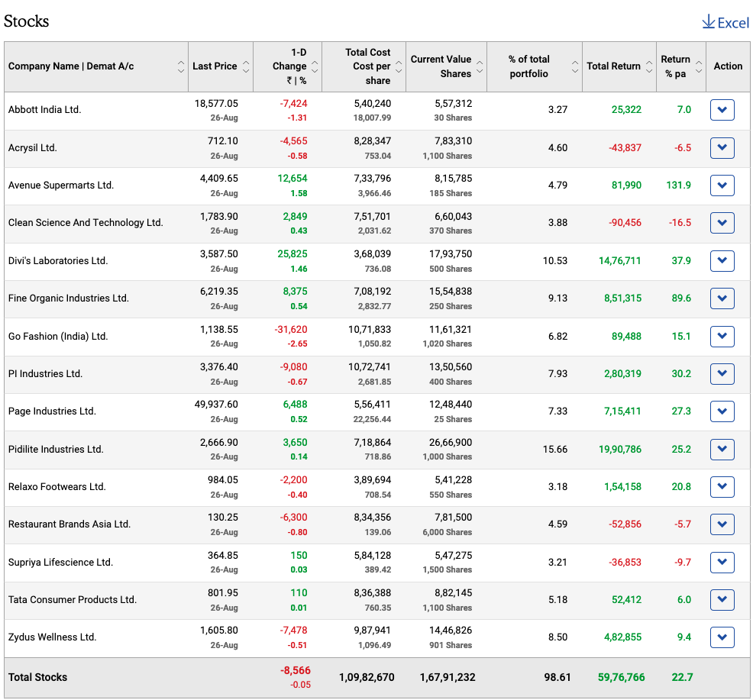
Task: Open action dropdown for Page Industries Ltd.
Action: (722, 411)
